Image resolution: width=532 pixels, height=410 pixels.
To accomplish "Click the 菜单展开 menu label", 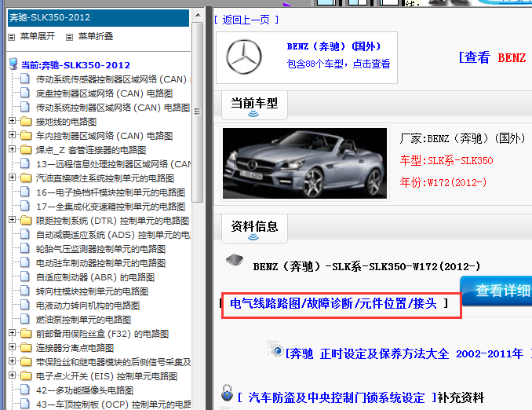I will (x=38, y=36).
